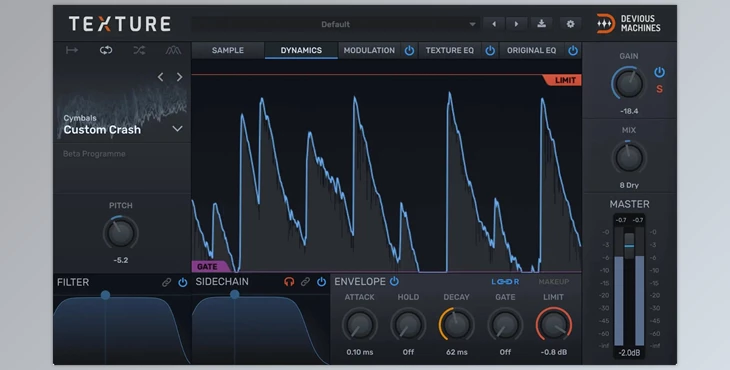730x370 pixels.
Task: Toggle the Sidechain power button
Action: coord(321,282)
